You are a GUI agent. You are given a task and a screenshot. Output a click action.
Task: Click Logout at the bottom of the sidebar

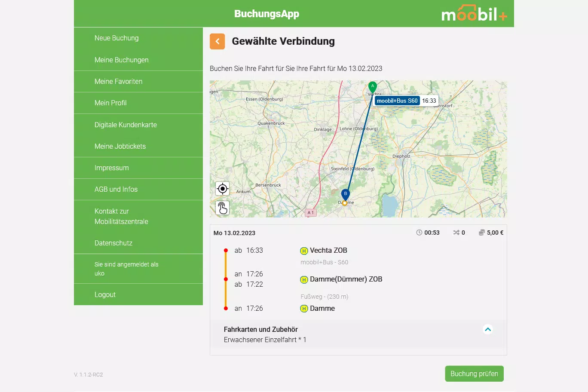105,294
